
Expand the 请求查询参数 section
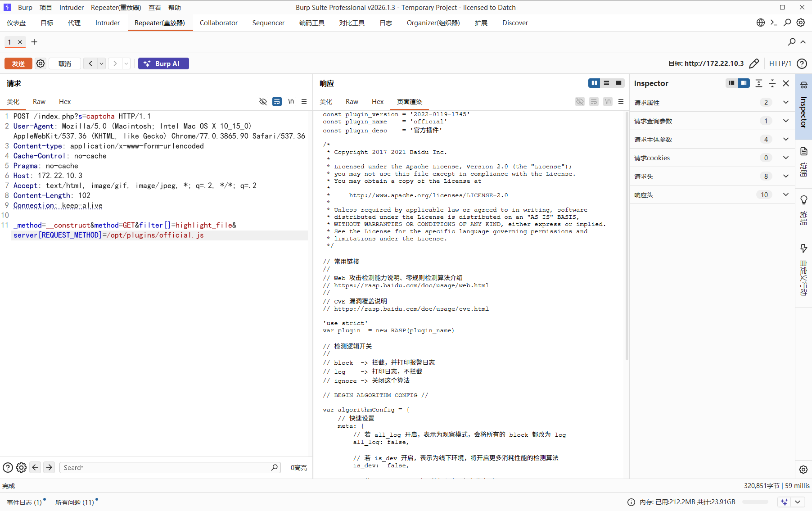(x=712, y=121)
